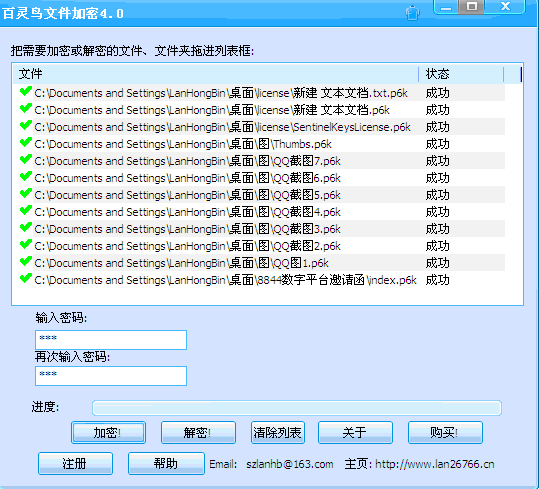Image resolution: width=539 pixels, height=489 pixels.
Task: Click green checkmark beside QQ截图2.p6k
Action: coord(26,245)
